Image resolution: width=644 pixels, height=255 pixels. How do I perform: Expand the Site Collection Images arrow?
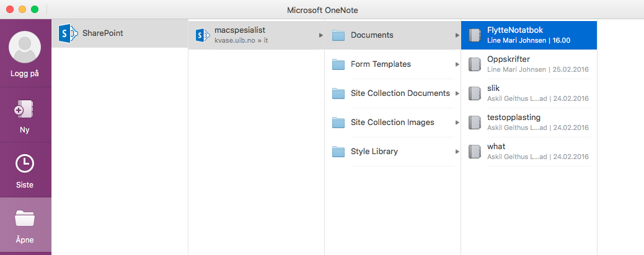[457, 123]
